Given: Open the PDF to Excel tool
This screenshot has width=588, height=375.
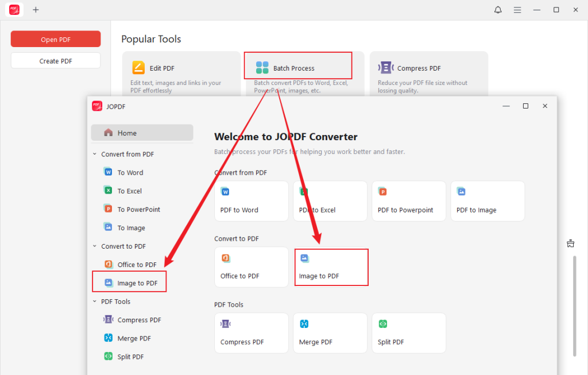Looking at the screenshot, I should (x=330, y=201).
